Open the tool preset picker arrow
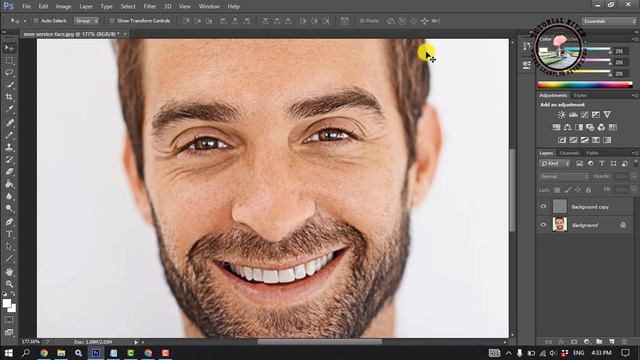The image size is (640, 360). click(x=24, y=21)
